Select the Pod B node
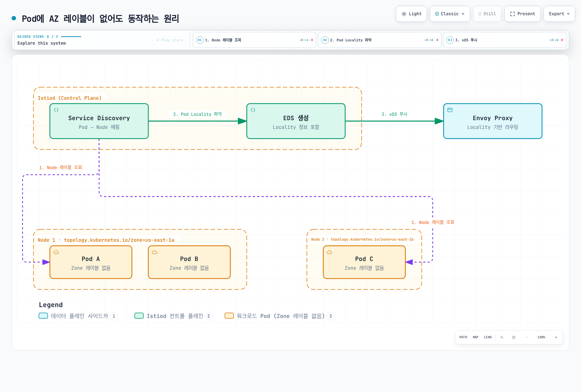This screenshot has width=581, height=392. tap(189, 262)
